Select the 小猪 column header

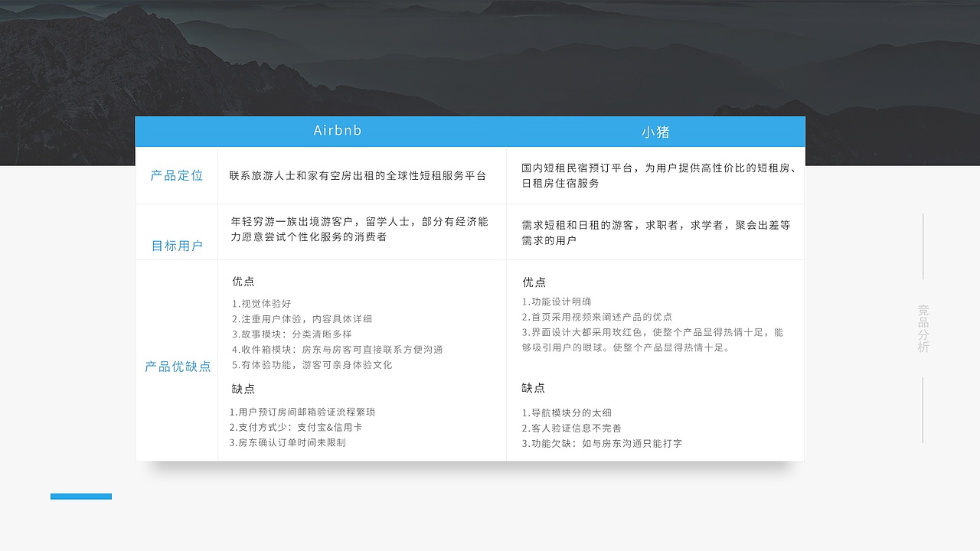655,131
